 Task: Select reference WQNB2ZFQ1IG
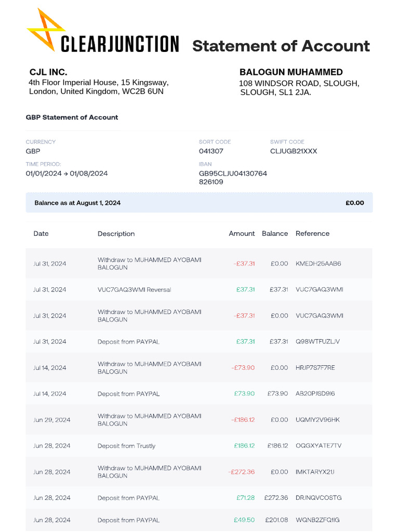pyautogui.click(x=317, y=520)
